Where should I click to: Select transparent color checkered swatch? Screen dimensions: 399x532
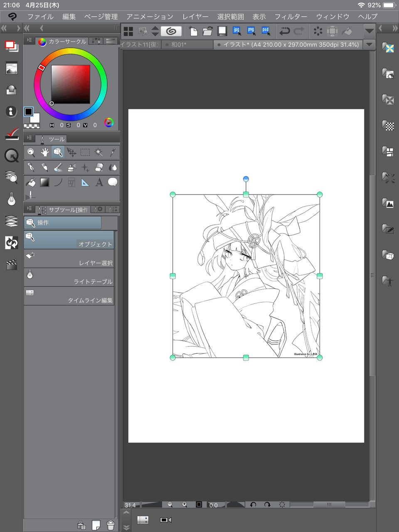[32, 126]
